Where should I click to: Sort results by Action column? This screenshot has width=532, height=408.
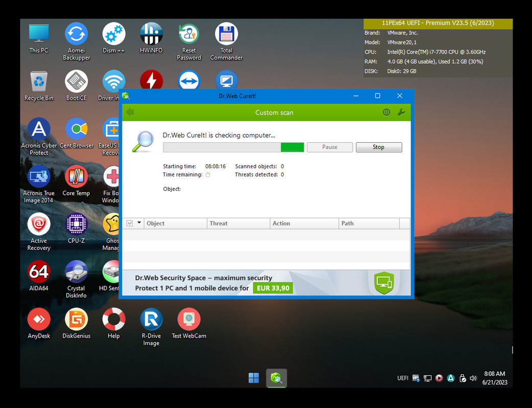click(304, 223)
